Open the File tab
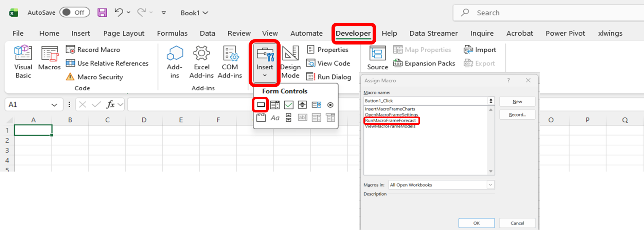 point(18,33)
